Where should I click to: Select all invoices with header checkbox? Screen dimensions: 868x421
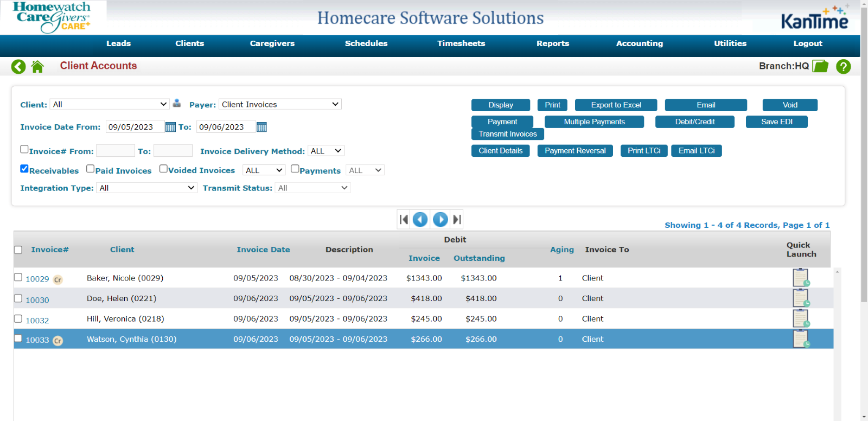[18, 250]
